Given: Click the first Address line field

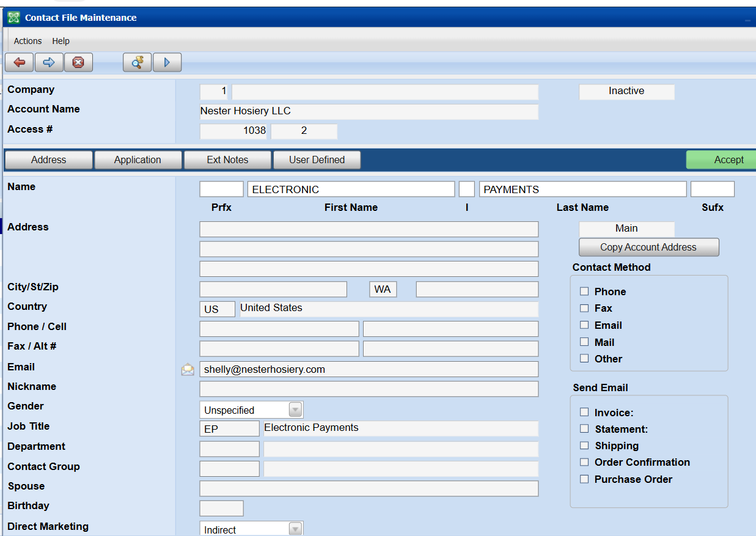Looking at the screenshot, I should click(369, 229).
